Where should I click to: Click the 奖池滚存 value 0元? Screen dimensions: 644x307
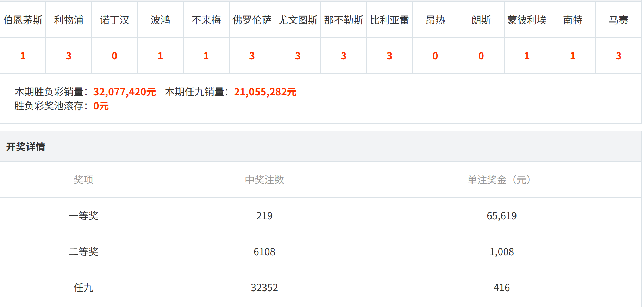(x=101, y=106)
